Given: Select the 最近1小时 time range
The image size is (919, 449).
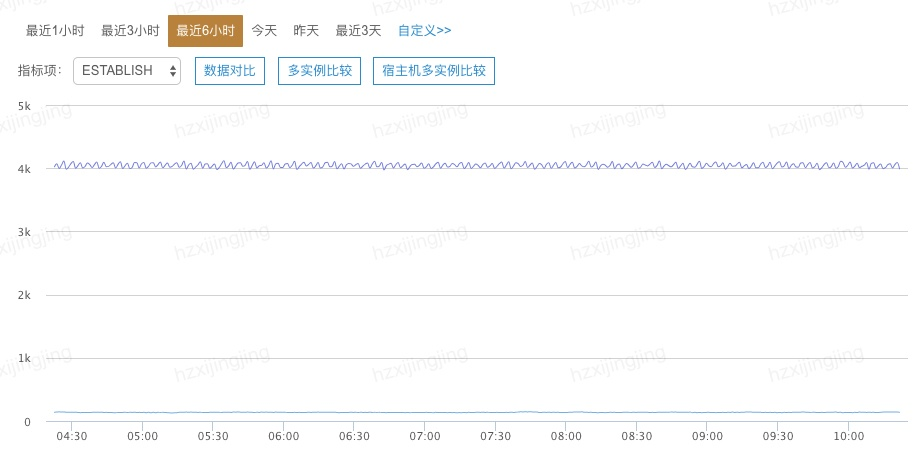Looking at the screenshot, I should (55, 31).
